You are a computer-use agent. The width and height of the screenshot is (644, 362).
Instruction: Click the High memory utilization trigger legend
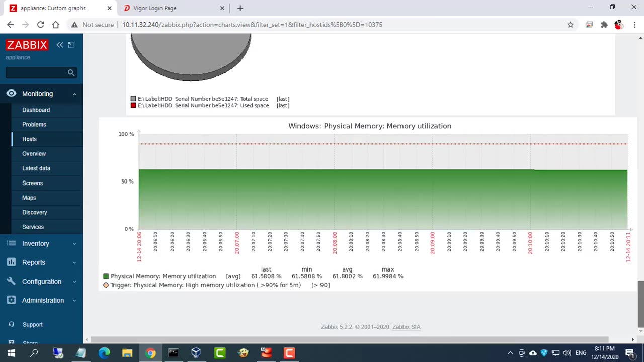(205, 285)
